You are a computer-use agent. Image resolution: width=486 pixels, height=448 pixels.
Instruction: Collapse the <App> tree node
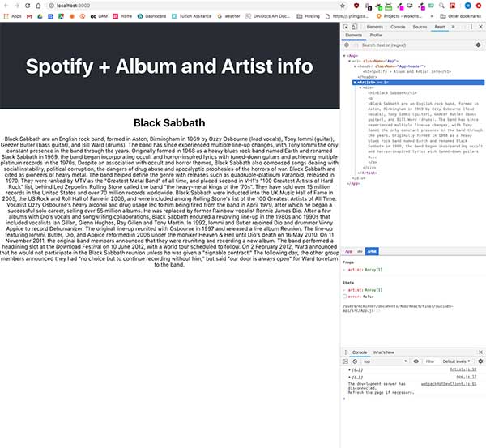pos(344,56)
